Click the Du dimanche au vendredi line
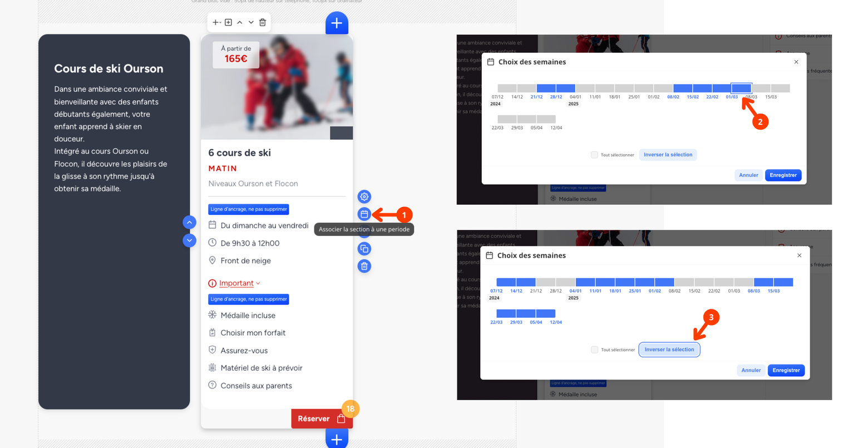 [264, 225]
